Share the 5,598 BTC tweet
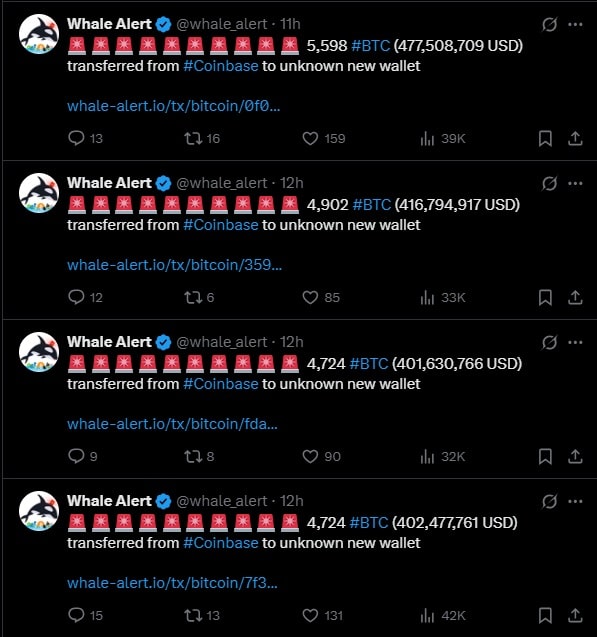This screenshot has width=597, height=637. 575,139
